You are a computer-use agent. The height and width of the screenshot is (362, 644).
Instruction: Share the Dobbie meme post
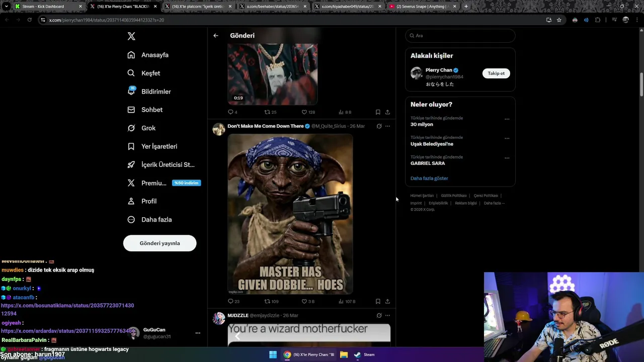tap(387, 302)
